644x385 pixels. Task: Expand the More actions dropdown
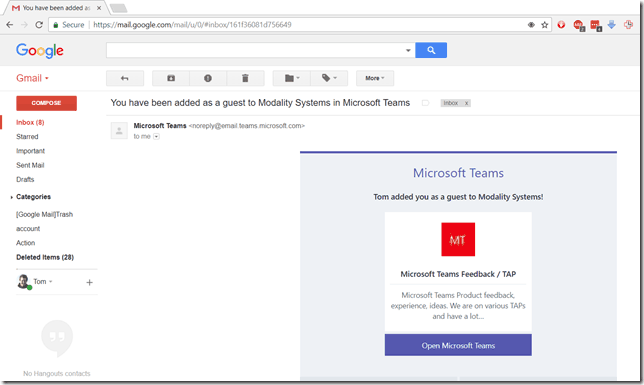click(x=375, y=78)
